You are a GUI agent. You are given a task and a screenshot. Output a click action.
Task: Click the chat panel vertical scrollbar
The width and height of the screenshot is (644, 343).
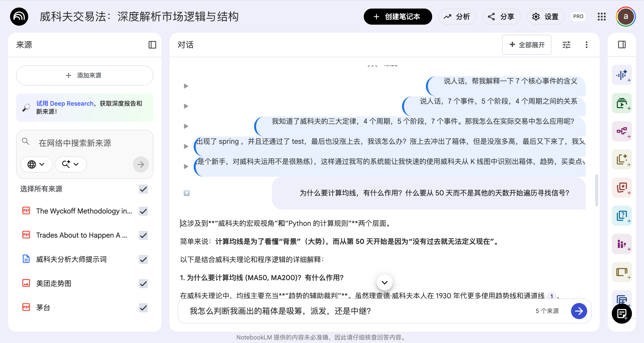tap(596, 190)
